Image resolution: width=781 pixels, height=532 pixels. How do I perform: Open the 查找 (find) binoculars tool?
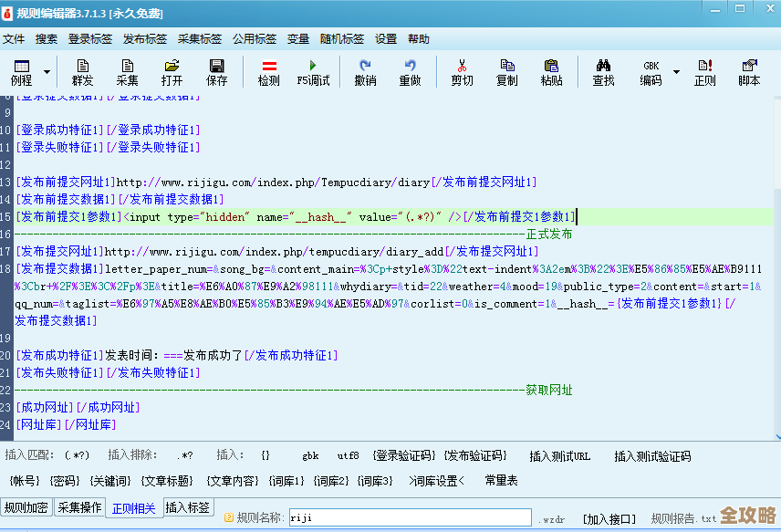[x=603, y=72]
